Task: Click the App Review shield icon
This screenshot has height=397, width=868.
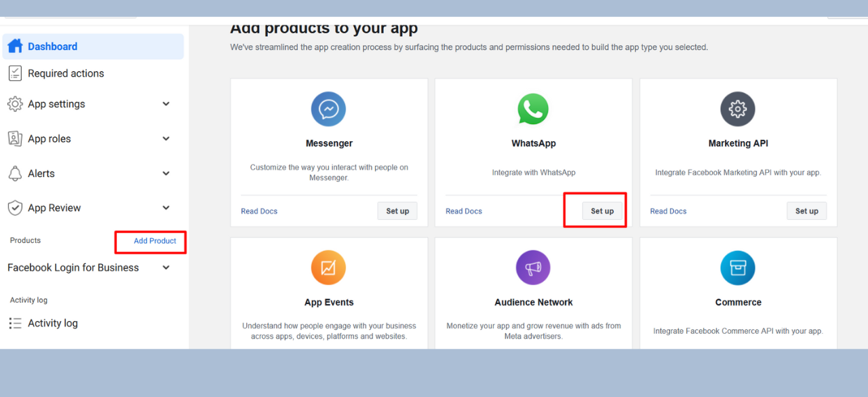Action: (14, 208)
